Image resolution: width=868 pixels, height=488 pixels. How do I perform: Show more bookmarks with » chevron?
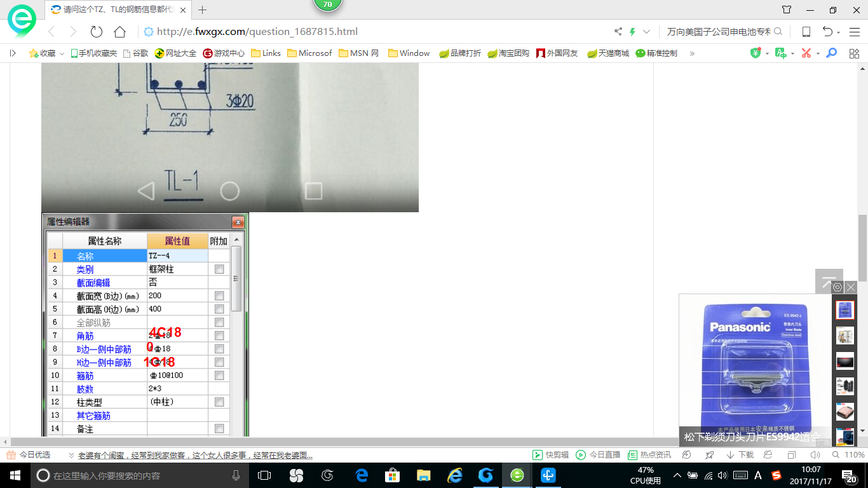[692, 53]
